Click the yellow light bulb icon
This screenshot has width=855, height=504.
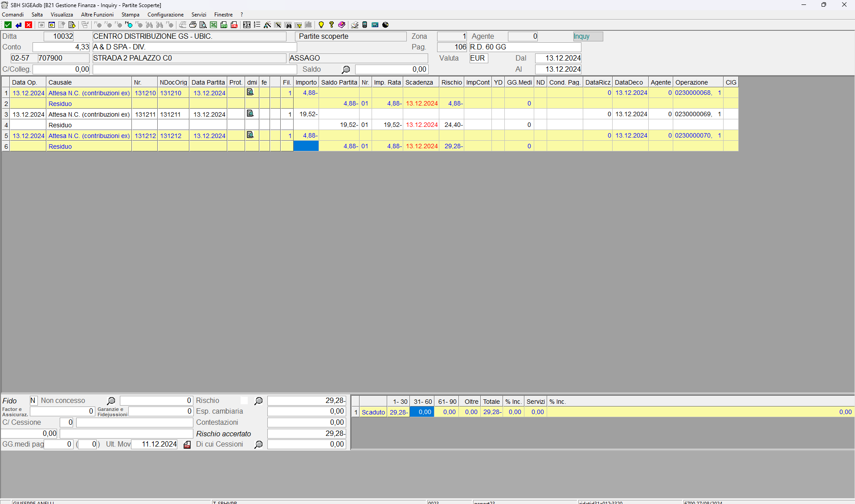[x=321, y=25]
